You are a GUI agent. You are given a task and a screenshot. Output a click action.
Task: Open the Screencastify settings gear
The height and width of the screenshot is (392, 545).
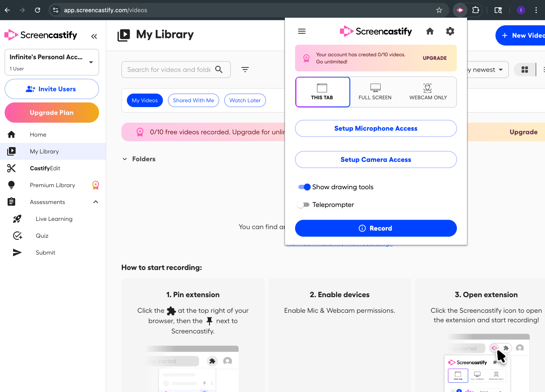click(x=450, y=31)
